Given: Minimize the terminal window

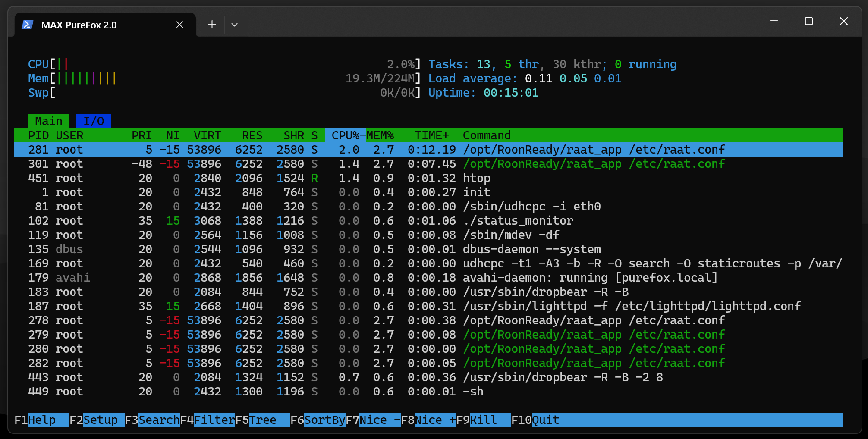Looking at the screenshot, I should pyautogui.click(x=774, y=21).
